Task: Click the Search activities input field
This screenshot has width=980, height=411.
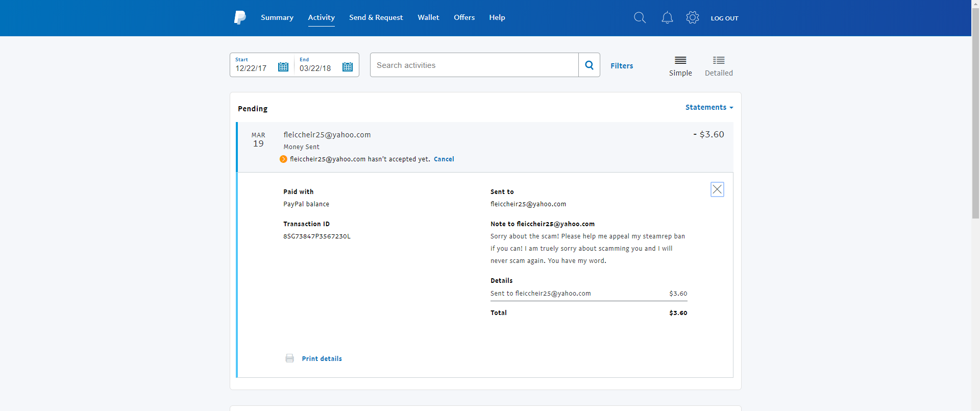Action: pyautogui.click(x=474, y=65)
